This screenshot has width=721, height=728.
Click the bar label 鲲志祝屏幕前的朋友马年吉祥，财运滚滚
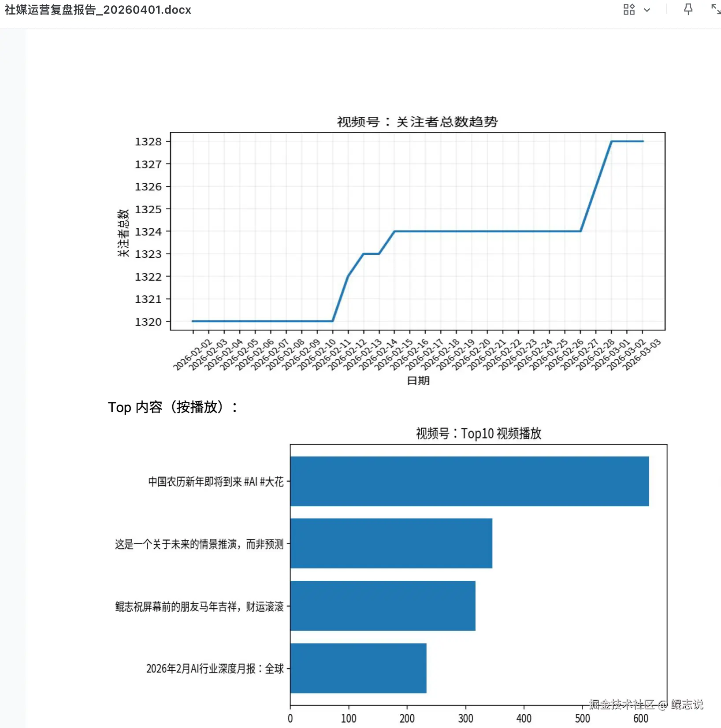tap(199, 606)
